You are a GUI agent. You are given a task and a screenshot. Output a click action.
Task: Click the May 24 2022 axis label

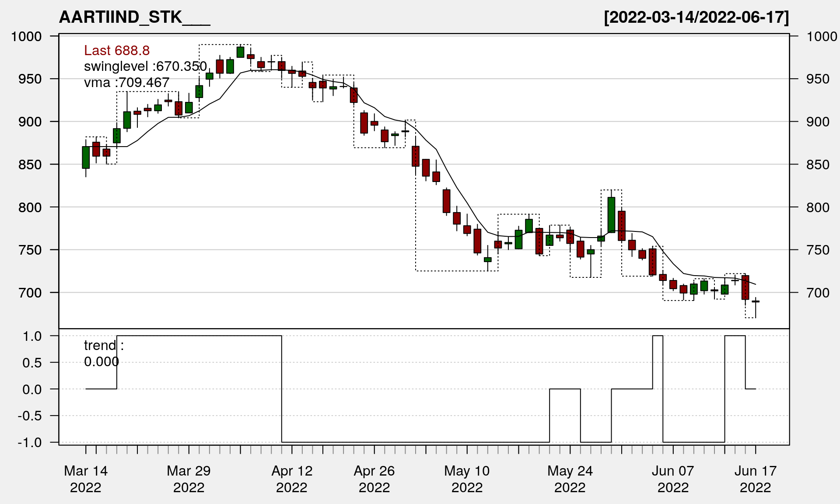click(570, 479)
